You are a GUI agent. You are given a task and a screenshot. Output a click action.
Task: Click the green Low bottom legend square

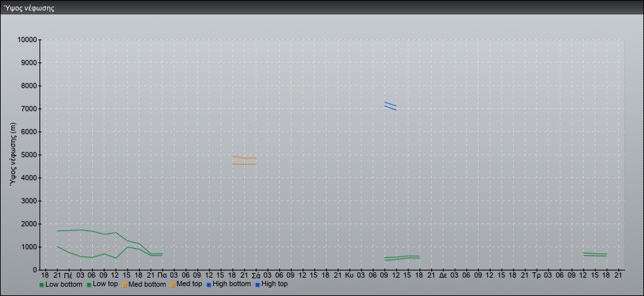coord(41,285)
